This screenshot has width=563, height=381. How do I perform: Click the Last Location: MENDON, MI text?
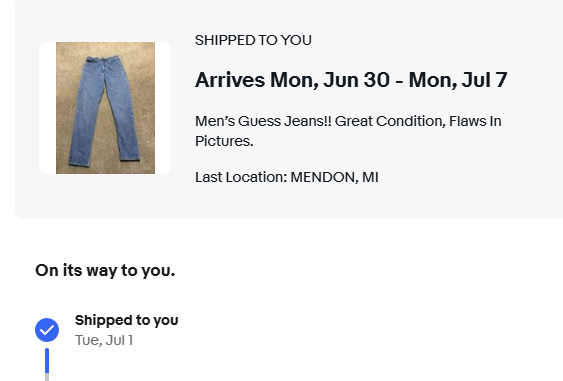tap(287, 177)
